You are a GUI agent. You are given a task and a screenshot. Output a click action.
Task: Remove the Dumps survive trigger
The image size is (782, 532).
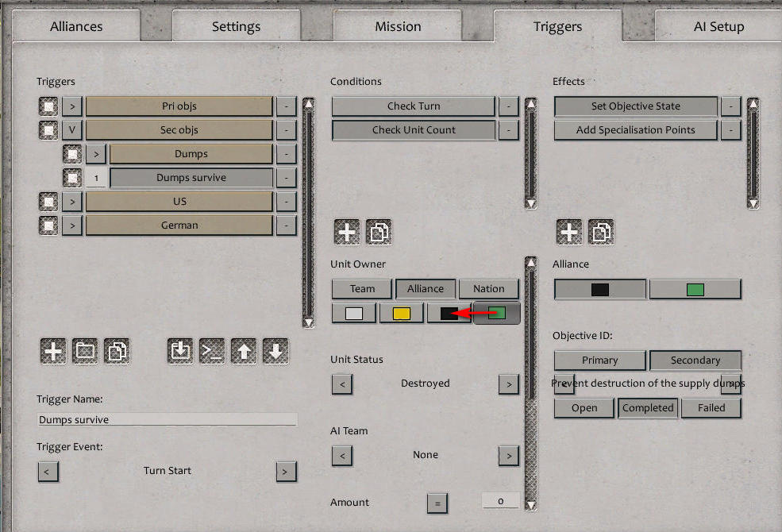pyautogui.click(x=287, y=178)
